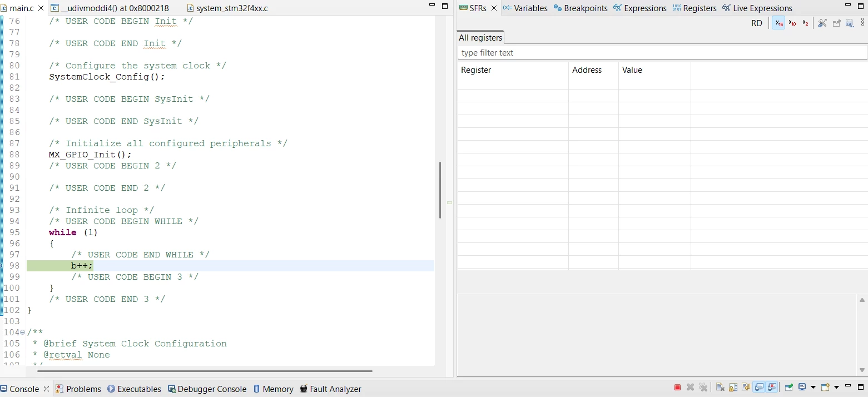The height and width of the screenshot is (397, 868).
Task: Open the Fault Analyzer tab
Action: point(330,389)
